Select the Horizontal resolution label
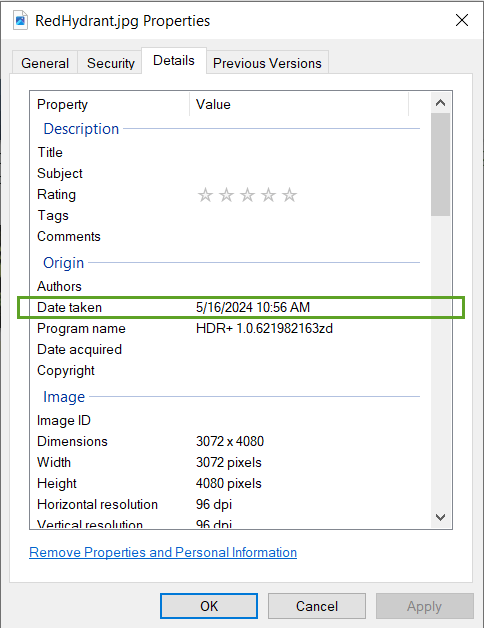 click(97, 504)
